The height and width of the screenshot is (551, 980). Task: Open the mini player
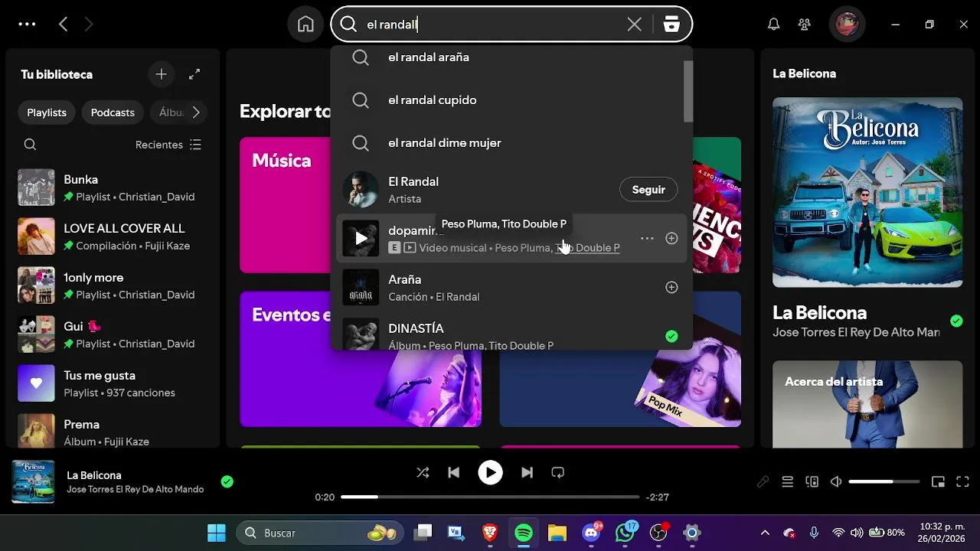click(x=938, y=481)
